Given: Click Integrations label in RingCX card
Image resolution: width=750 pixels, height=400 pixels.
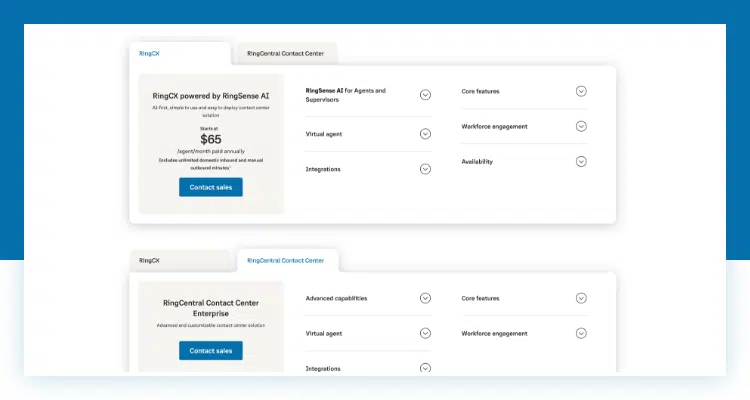Looking at the screenshot, I should (323, 169).
